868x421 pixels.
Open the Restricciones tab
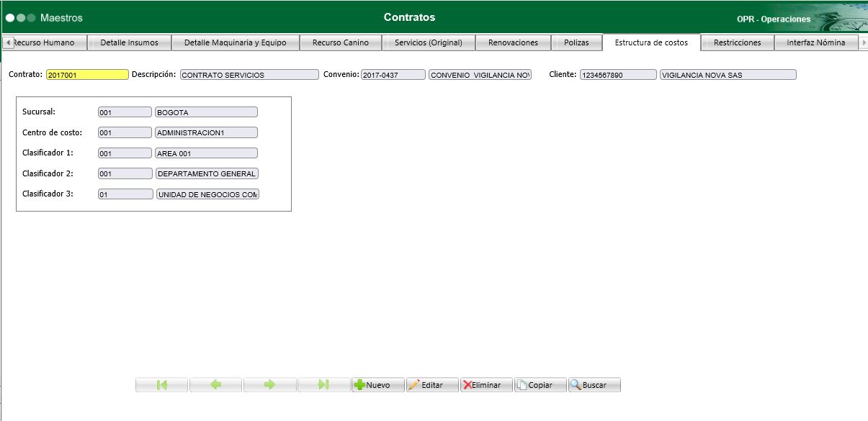coord(738,42)
